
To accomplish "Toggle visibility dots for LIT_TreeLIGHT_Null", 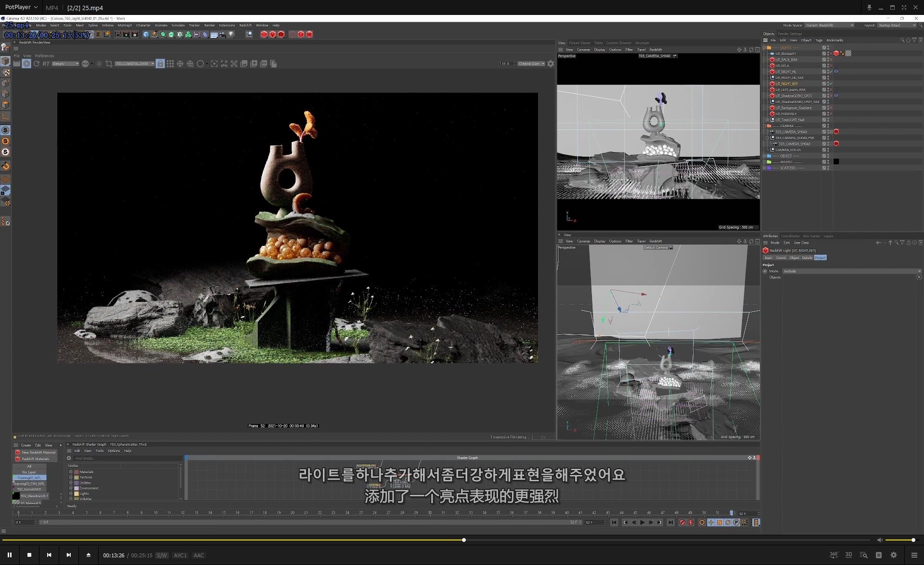I will (828, 120).
